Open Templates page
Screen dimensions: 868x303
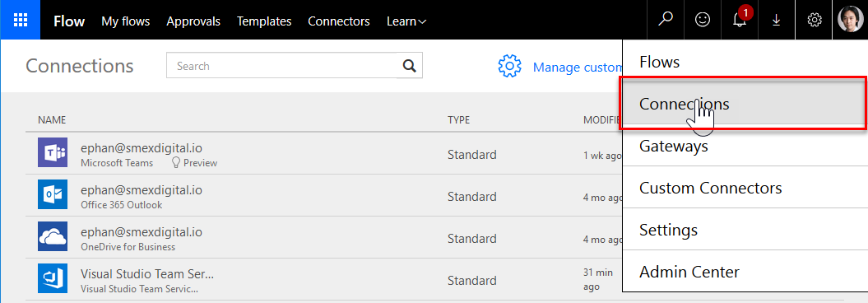click(264, 21)
